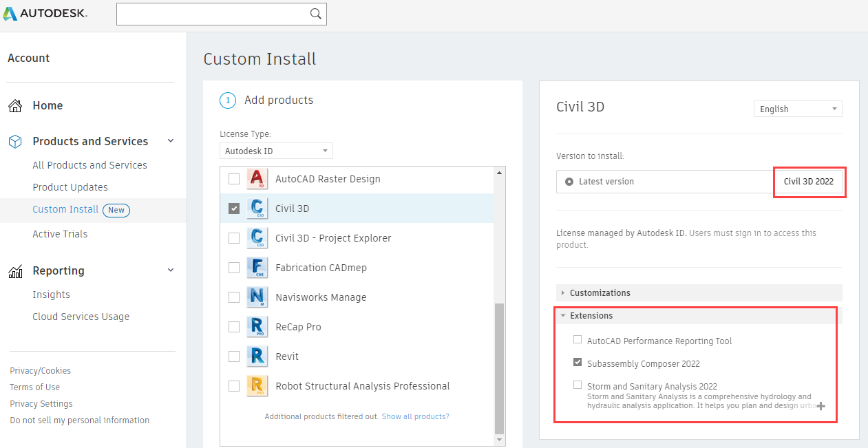868x448 pixels.
Task: Collapse Products and Services chevron
Action: [171, 141]
